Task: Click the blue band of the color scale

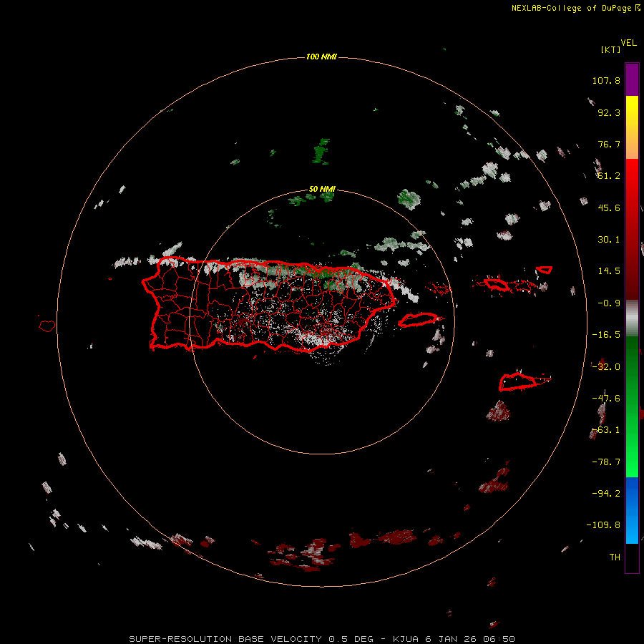Action: point(632,510)
